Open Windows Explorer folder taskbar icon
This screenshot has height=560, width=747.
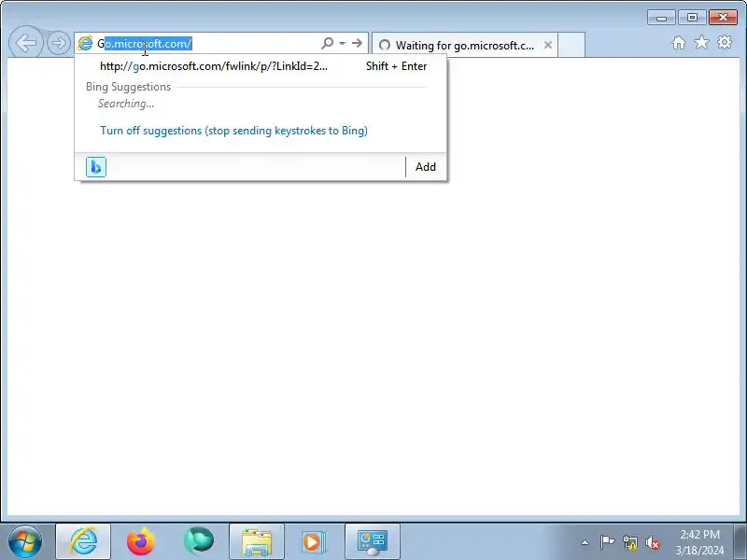[256, 541]
